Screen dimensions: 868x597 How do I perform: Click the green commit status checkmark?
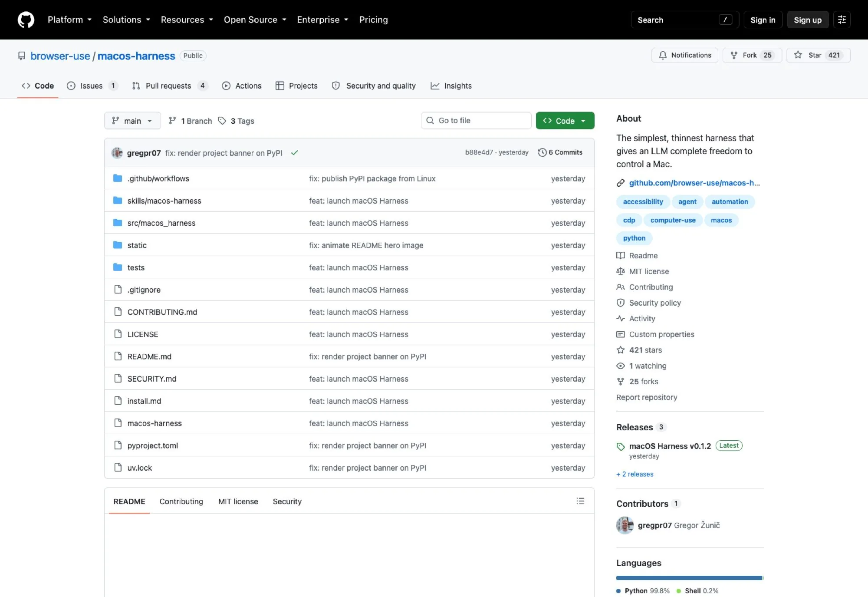tap(294, 153)
